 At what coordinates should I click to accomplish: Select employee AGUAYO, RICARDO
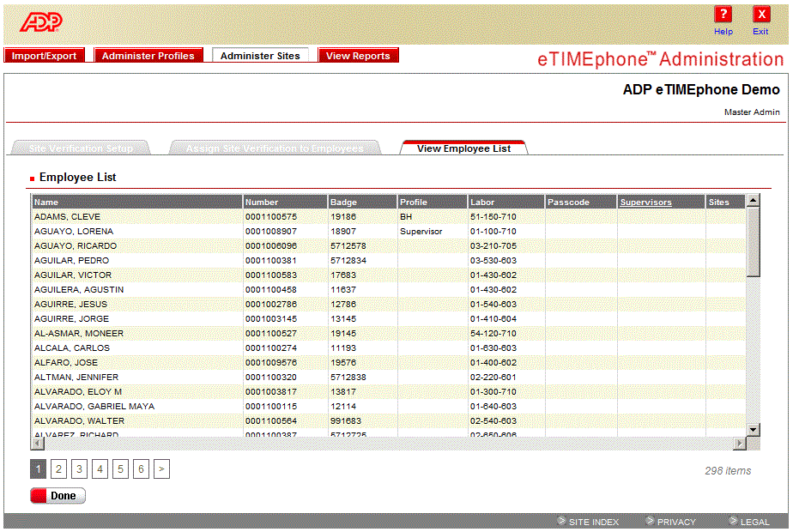[x=76, y=245]
